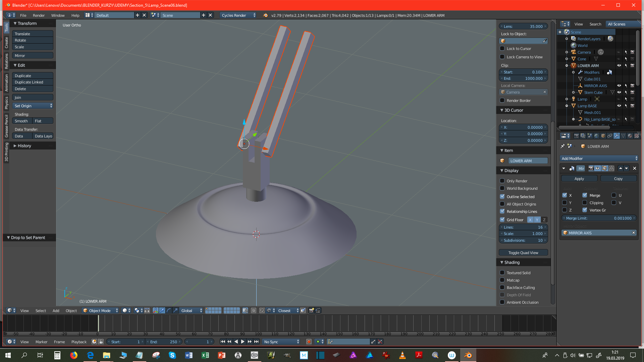The image size is (644, 362).
Task: Open the Render properties tab
Action: pyautogui.click(x=577, y=136)
